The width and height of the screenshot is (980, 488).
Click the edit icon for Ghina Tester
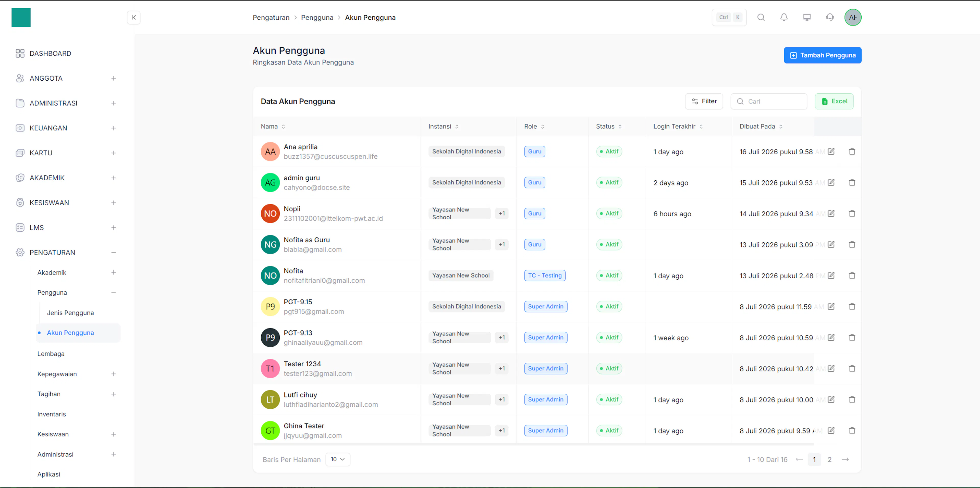(x=831, y=431)
